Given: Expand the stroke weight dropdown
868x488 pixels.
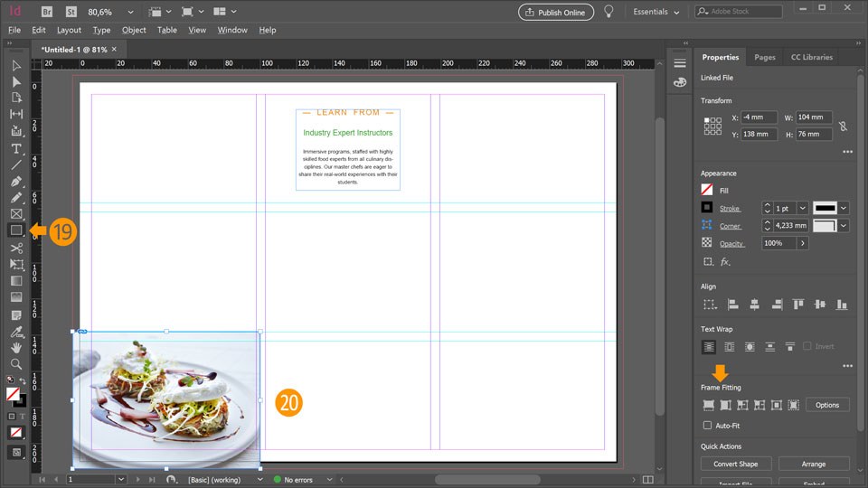Looking at the screenshot, I should pyautogui.click(x=802, y=208).
